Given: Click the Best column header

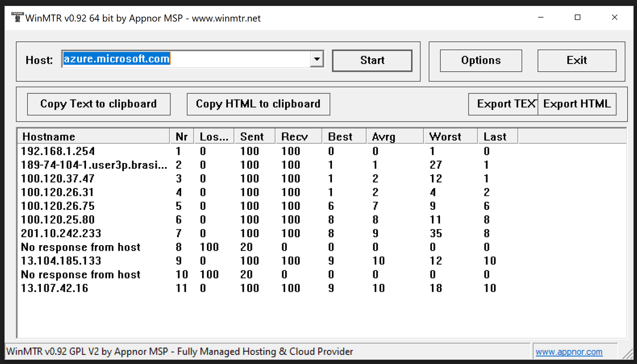Looking at the screenshot, I should coord(344,136).
